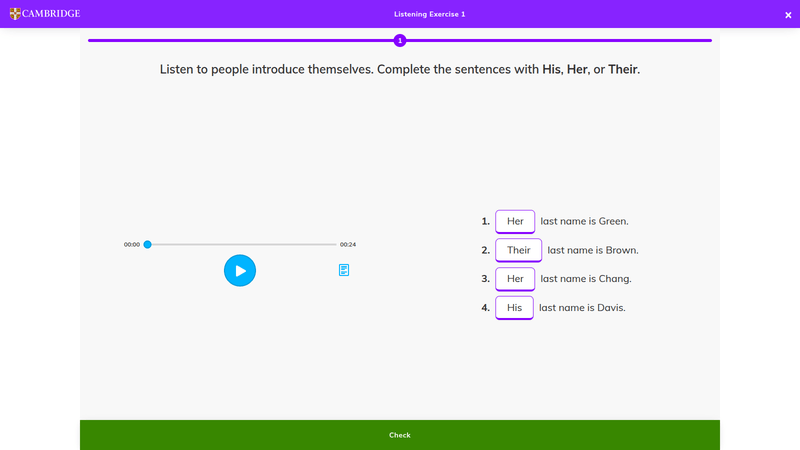Image resolution: width=800 pixels, height=450 pixels.
Task: Click the 00:24 duration label
Action: [x=348, y=244]
